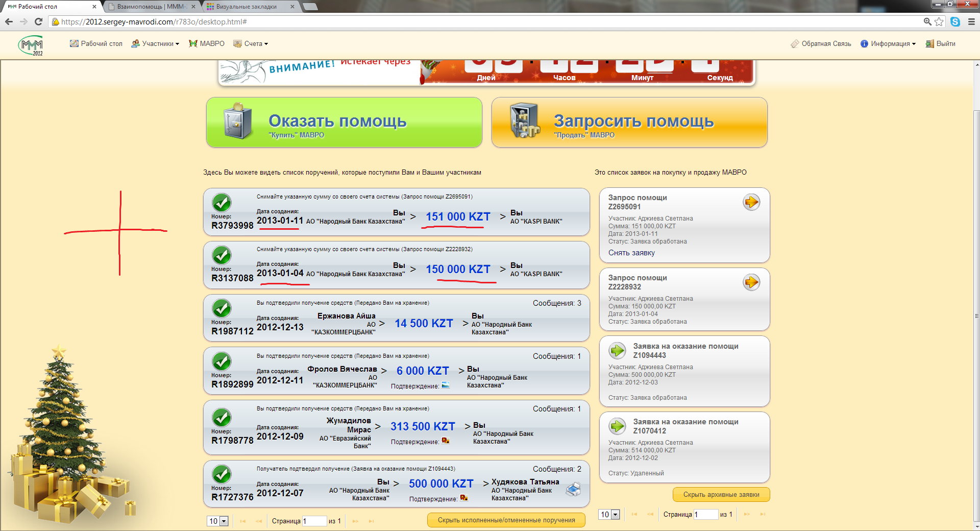This screenshot has width=980, height=531.
Task: Click orange arrow icon of request Z2228932
Action: coord(751,282)
